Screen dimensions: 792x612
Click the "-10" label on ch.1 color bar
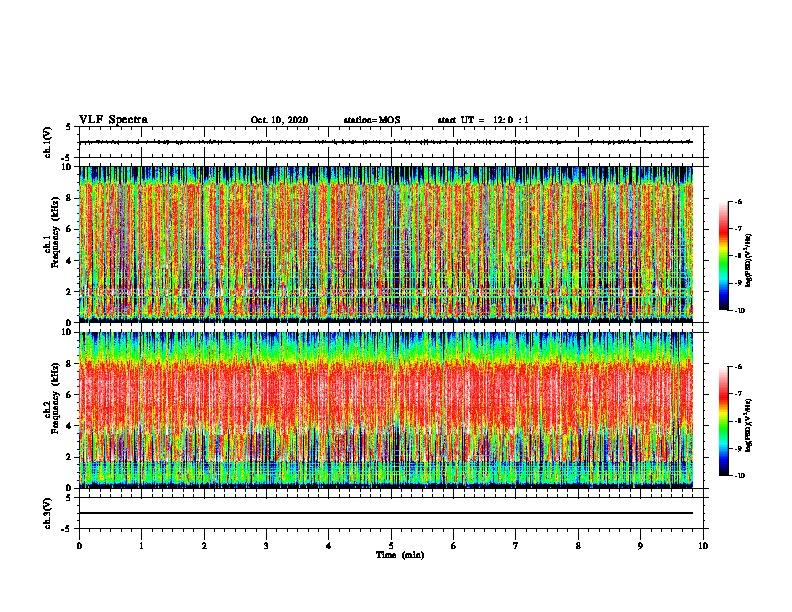click(x=740, y=311)
